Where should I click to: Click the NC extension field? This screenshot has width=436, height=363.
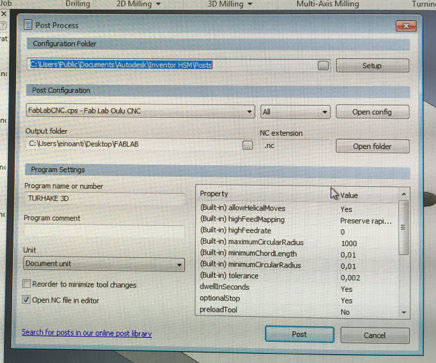point(295,146)
